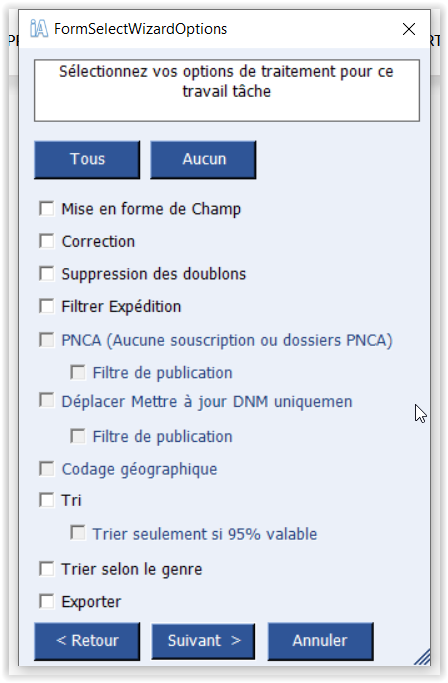The width and height of the screenshot is (448, 683).
Task: Toggle Suppression des doublons checkbox
Action: tap(47, 274)
